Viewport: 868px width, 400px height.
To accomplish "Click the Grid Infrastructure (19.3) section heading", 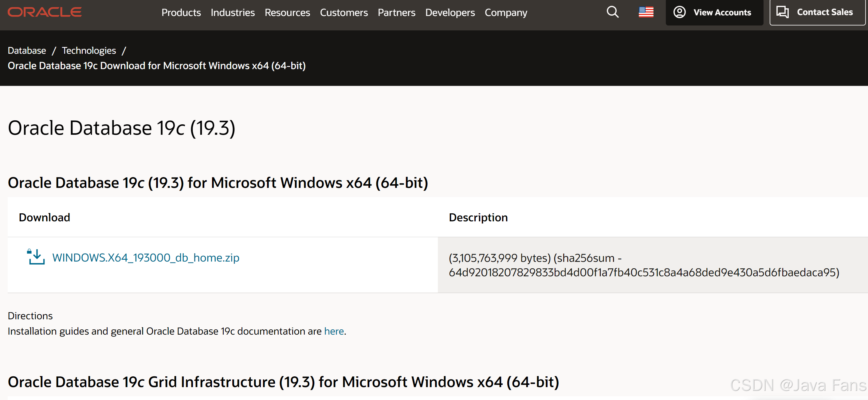I will (x=283, y=382).
